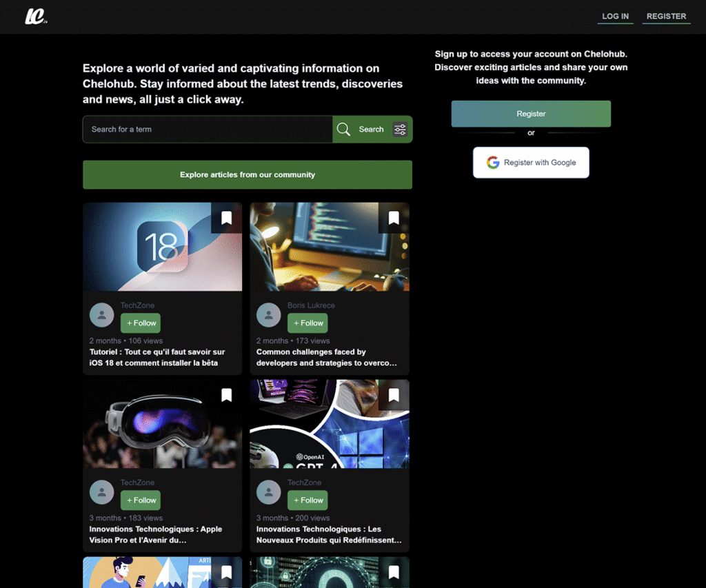This screenshot has width=706, height=588.
Task: Click the Chelohub logo in the header
Action: [35, 17]
